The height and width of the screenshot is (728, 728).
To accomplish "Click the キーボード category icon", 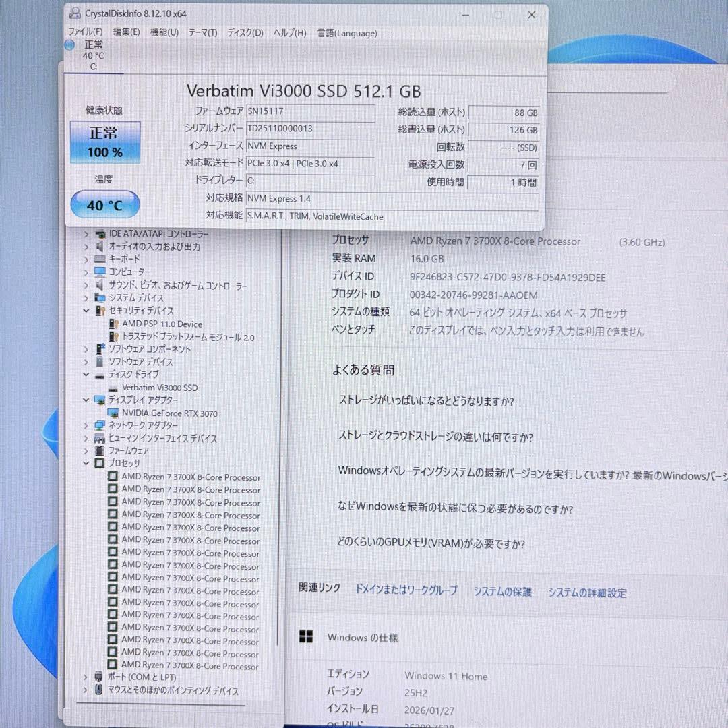I will click(x=98, y=260).
